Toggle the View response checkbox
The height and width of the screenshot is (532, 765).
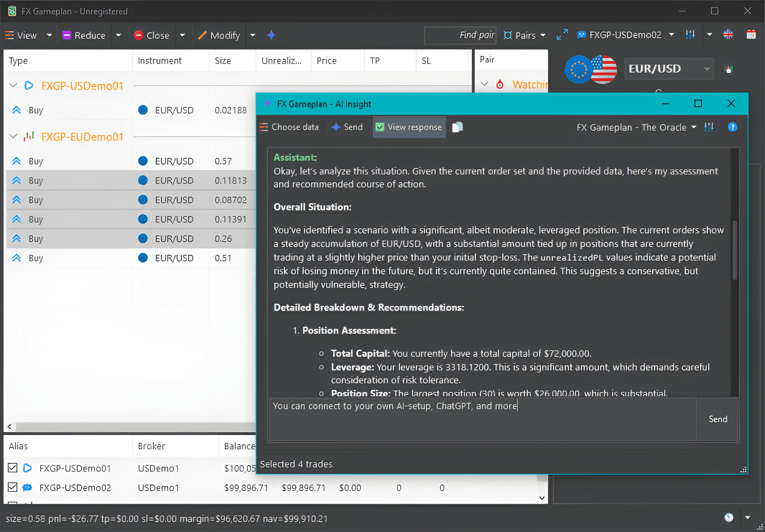pyautogui.click(x=409, y=127)
